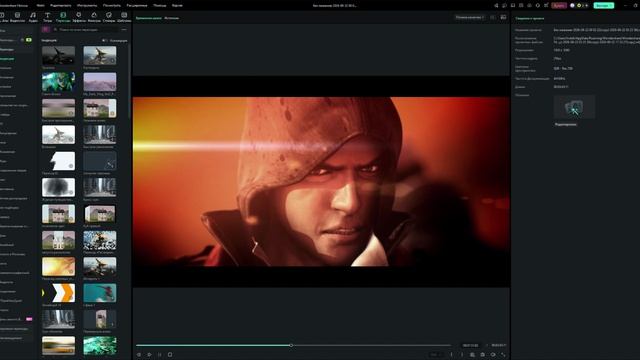Open the Помощь menu
The height and width of the screenshot is (360, 640).
click(x=160, y=6)
